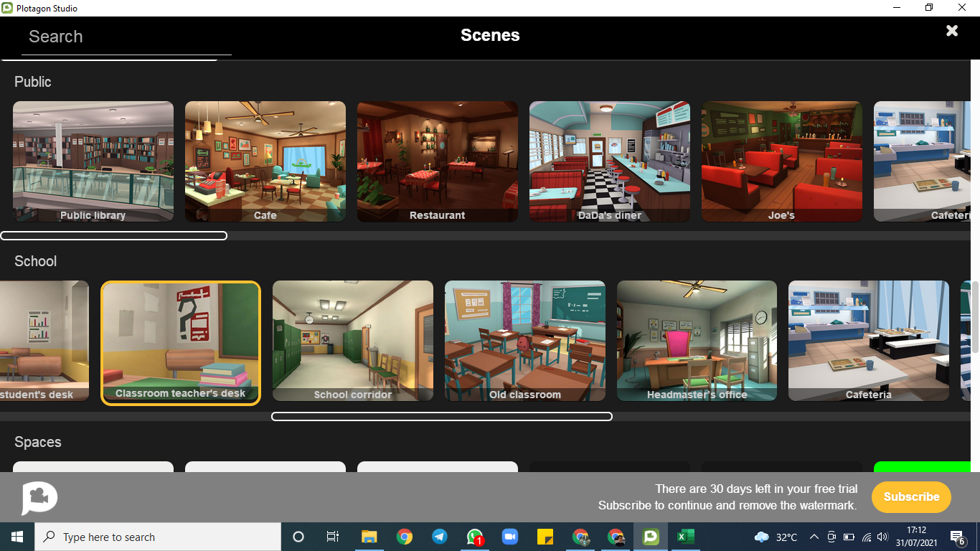Viewport: 980px width, 551px height.
Task: Click the Meet Now camera tray icon
Action: pos(831,537)
